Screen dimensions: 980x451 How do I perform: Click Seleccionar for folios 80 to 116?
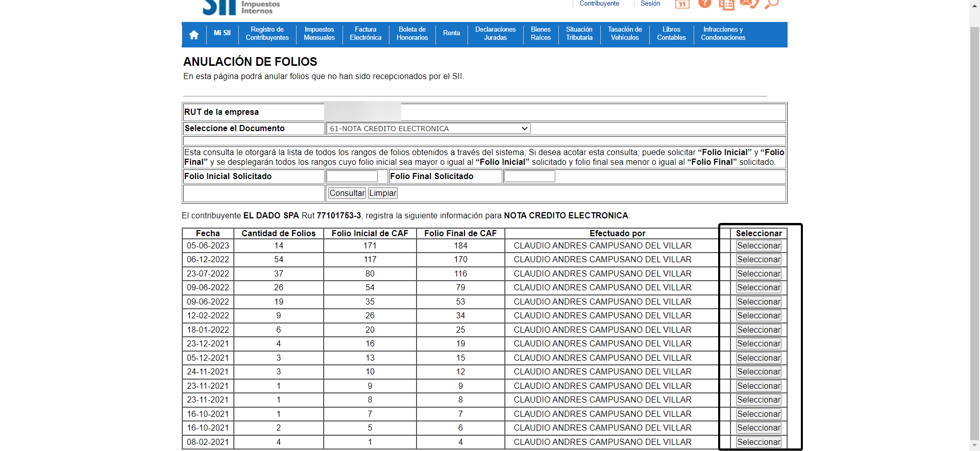pyautogui.click(x=758, y=274)
